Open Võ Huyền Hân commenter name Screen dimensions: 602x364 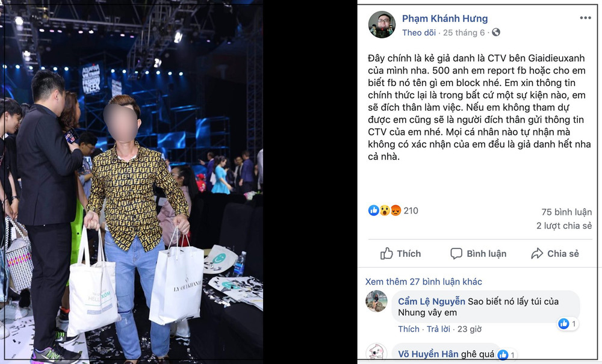pyautogui.click(x=428, y=354)
